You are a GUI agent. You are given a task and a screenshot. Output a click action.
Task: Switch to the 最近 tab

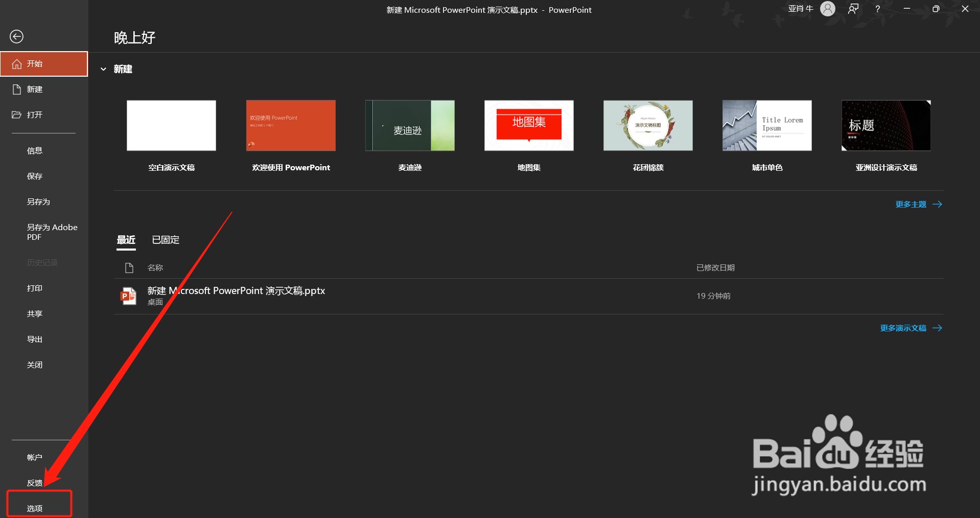(x=126, y=240)
